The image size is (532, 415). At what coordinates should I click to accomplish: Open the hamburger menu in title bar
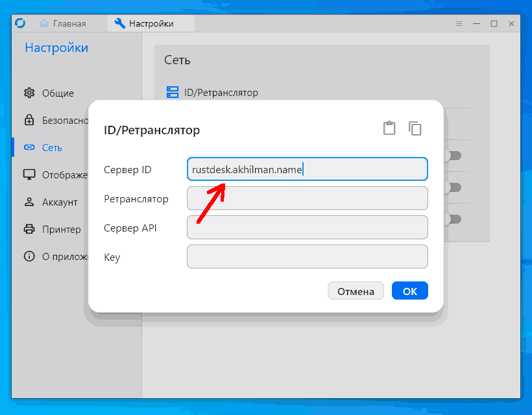pyautogui.click(x=459, y=24)
